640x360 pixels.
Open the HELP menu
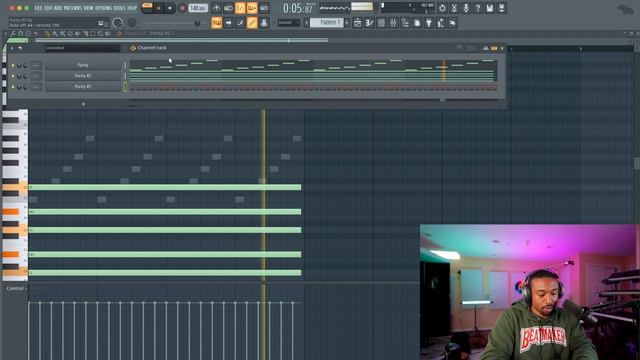tap(132, 8)
